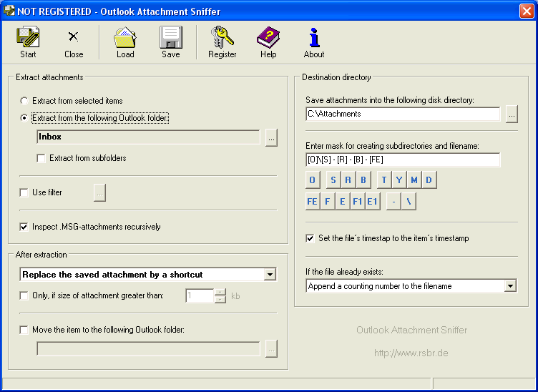The image size is (538, 392).
Task: Browse for Outlook folder next to Inbox
Action: point(271,138)
